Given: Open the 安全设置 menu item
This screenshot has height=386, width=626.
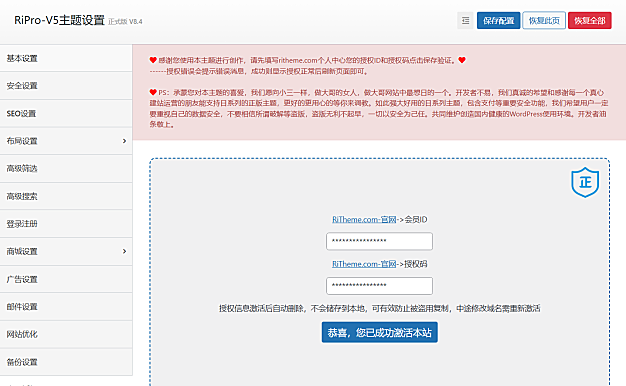Looking at the screenshot, I should [66, 86].
